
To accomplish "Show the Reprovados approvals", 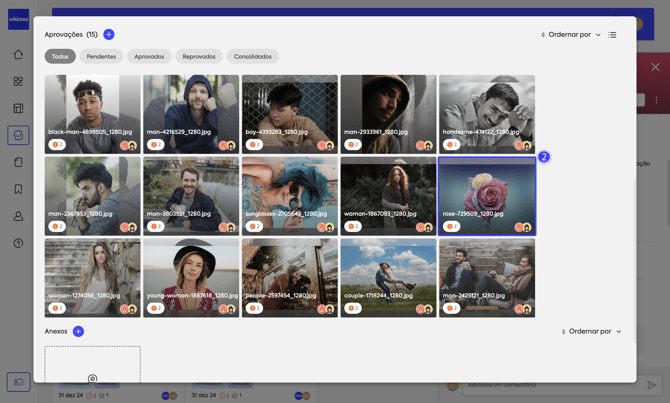I will click(x=199, y=57).
